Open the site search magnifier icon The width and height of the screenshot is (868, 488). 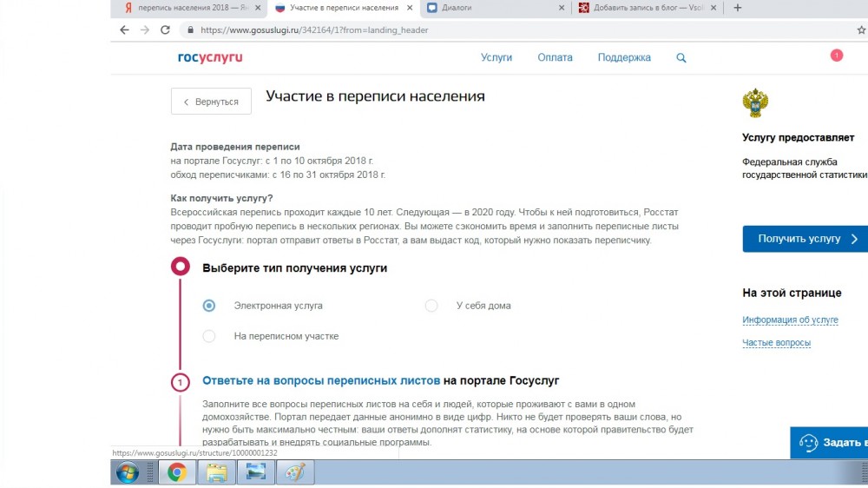pyautogui.click(x=681, y=58)
